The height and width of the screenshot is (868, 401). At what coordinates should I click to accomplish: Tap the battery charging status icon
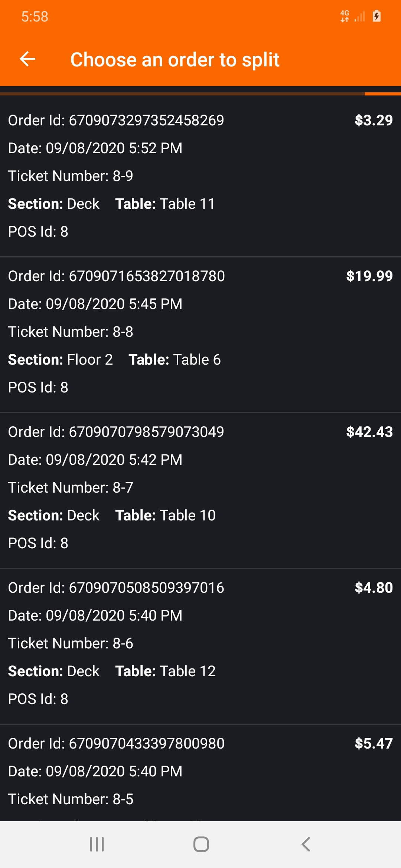376,16
